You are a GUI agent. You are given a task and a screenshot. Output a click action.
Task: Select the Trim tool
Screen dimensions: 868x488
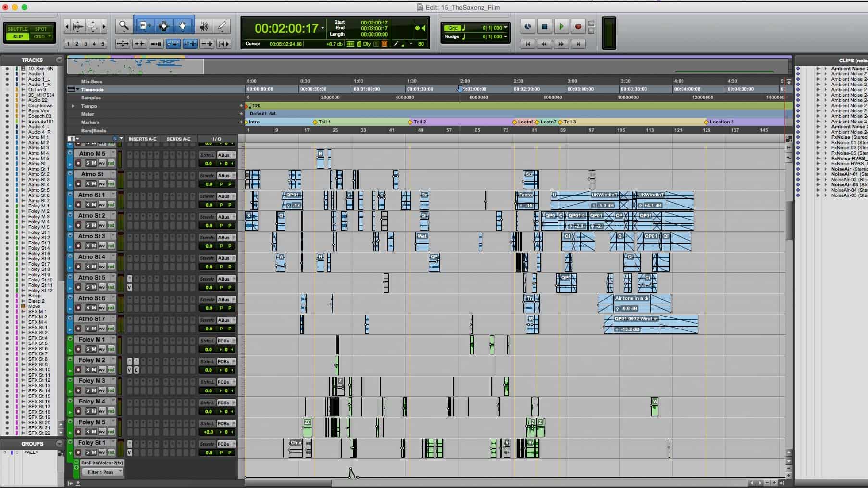[144, 26]
